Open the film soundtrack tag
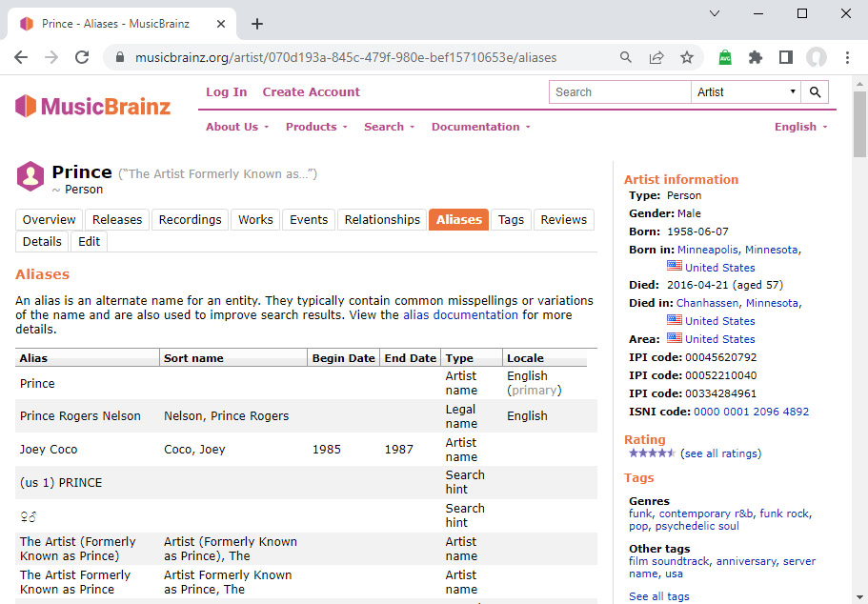This screenshot has height=604, width=868. (x=669, y=561)
